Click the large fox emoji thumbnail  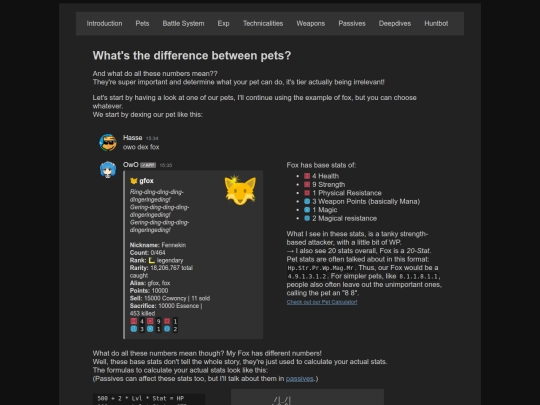[240, 190]
